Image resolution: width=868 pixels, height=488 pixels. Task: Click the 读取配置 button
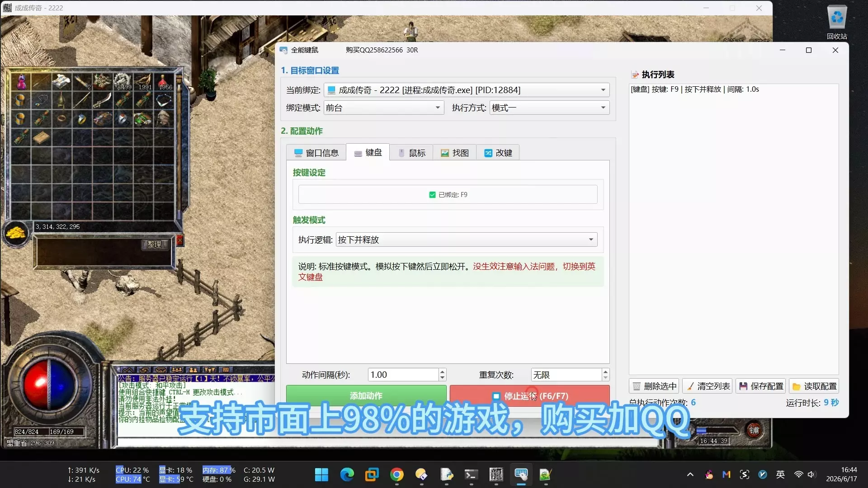click(814, 386)
